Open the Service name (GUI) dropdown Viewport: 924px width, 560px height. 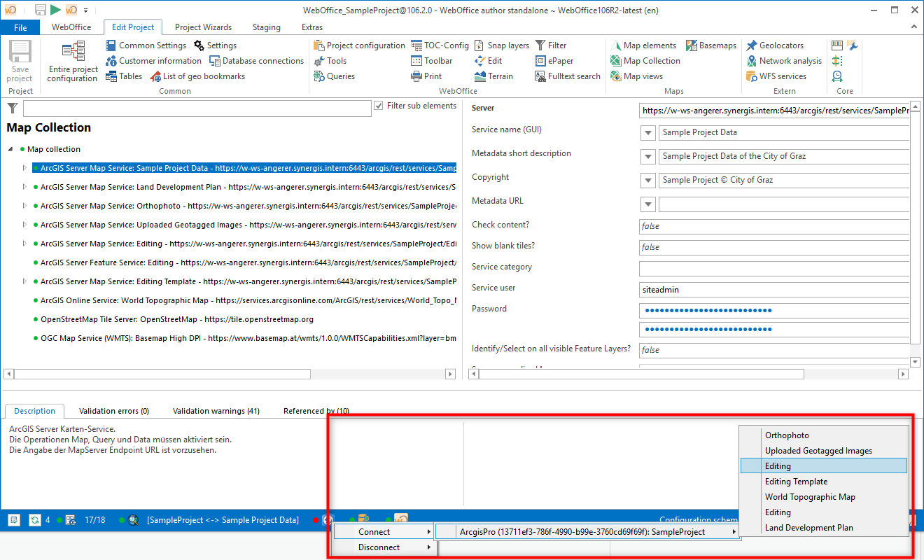click(x=647, y=132)
